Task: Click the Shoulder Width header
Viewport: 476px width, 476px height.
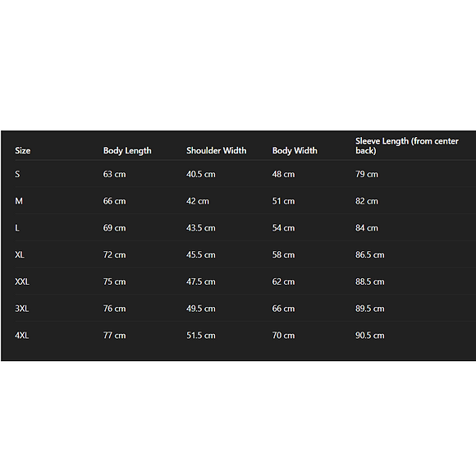Action: click(217, 150)
